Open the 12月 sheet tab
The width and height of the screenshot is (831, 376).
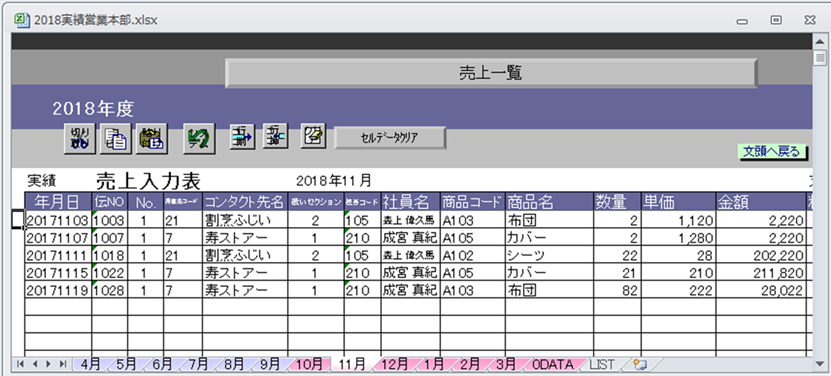pos(395,364)
